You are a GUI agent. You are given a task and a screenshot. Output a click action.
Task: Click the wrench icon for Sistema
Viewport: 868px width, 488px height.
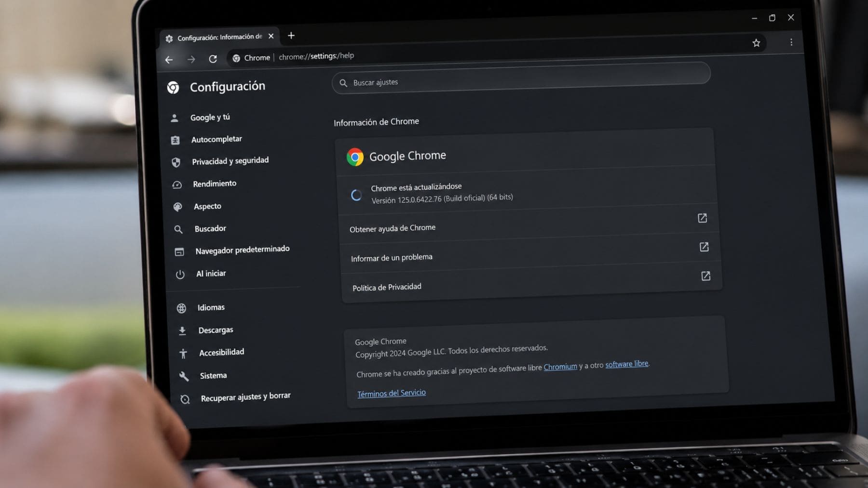(184, 376)
